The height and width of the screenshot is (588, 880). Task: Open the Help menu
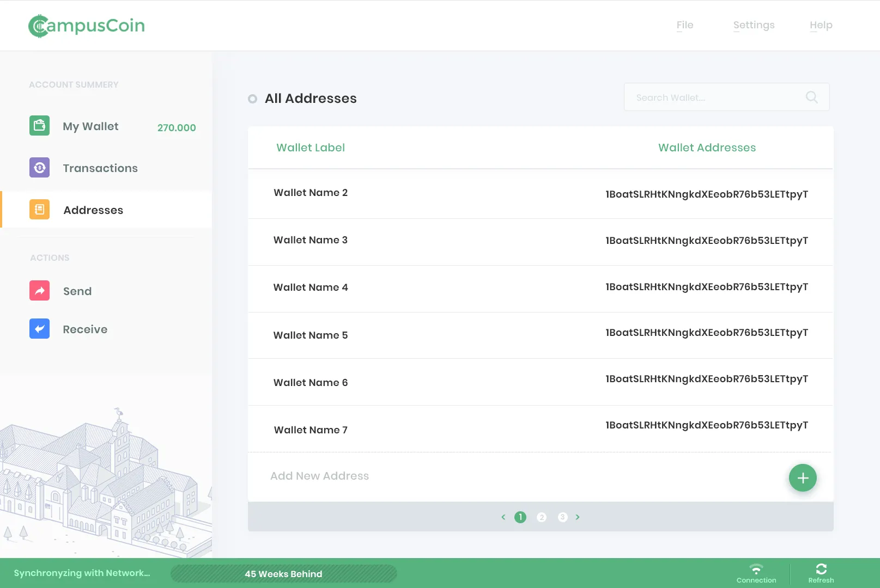tap(821, 25)
